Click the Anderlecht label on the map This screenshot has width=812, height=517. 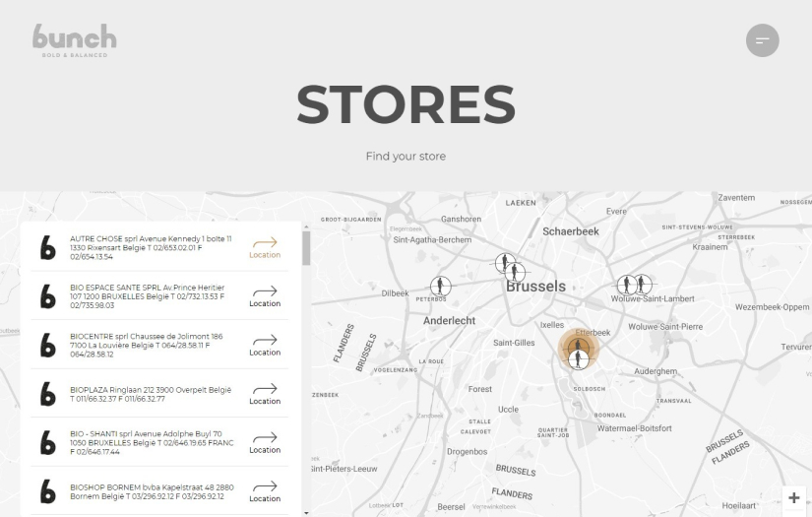(x=449, y=321)
